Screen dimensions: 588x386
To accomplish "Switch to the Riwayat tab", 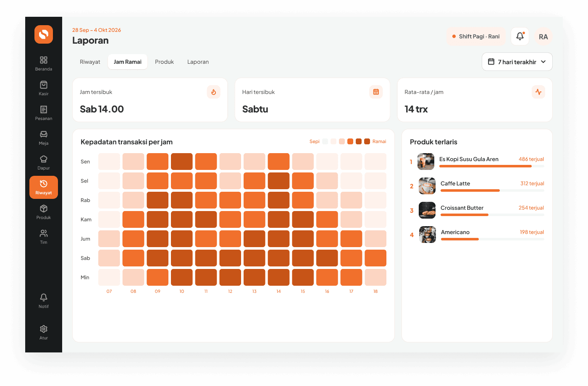I will coord(90,62).
